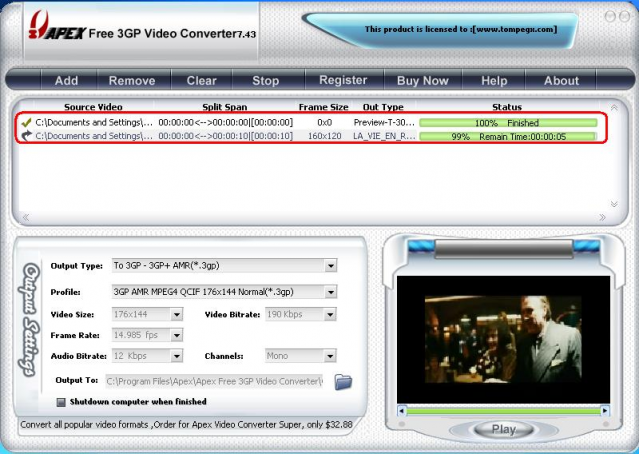The width and height of the screenshot is (639, 454).
Task: Click the Add button in toolbar
Action: coord(66,80)
